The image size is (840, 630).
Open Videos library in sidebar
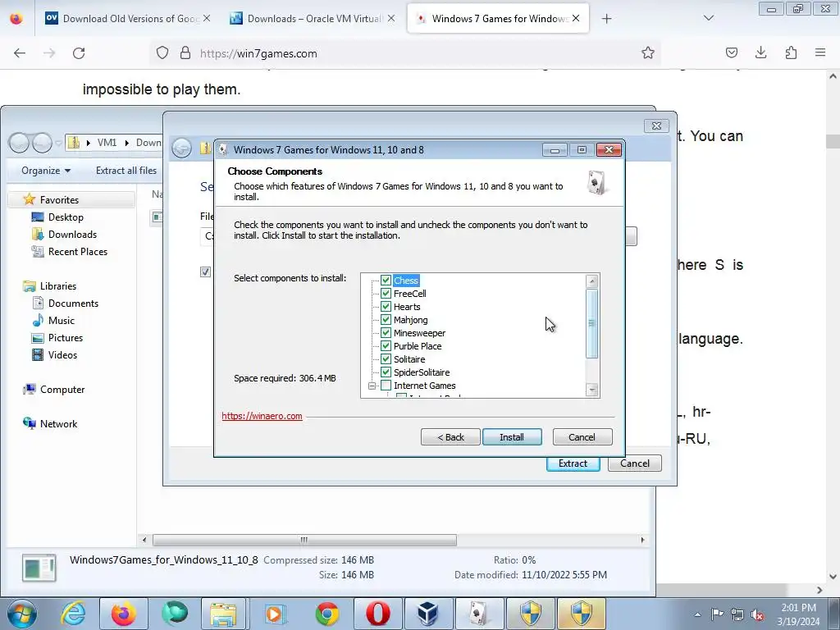tap(62, 354)
